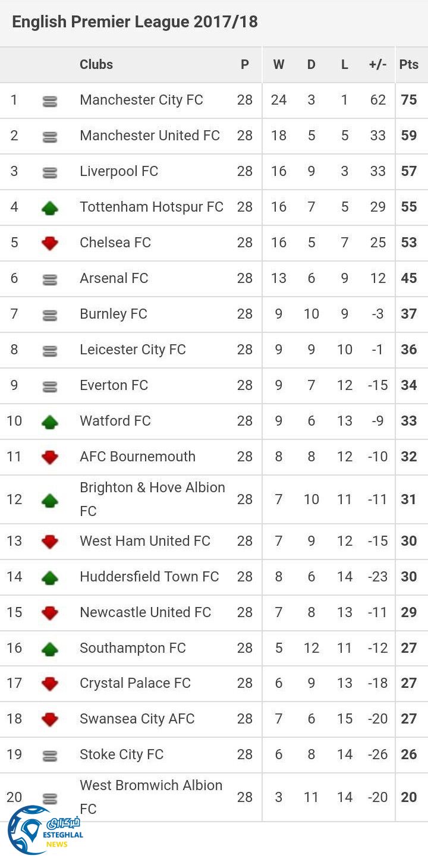This screenshot has height=868, width=428.
Task: Sort table by the Pts column header
Action: [409, 65]
